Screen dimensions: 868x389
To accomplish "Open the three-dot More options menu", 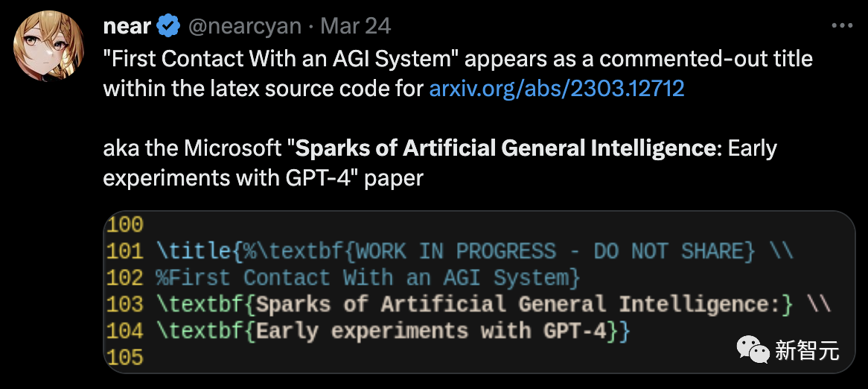I will point(843,25).
